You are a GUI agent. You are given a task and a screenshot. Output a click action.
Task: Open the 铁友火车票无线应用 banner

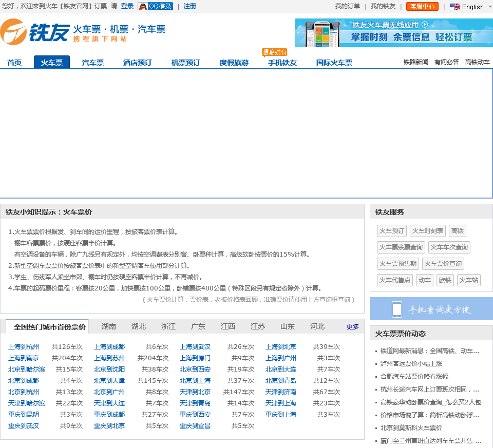[394, 33]
